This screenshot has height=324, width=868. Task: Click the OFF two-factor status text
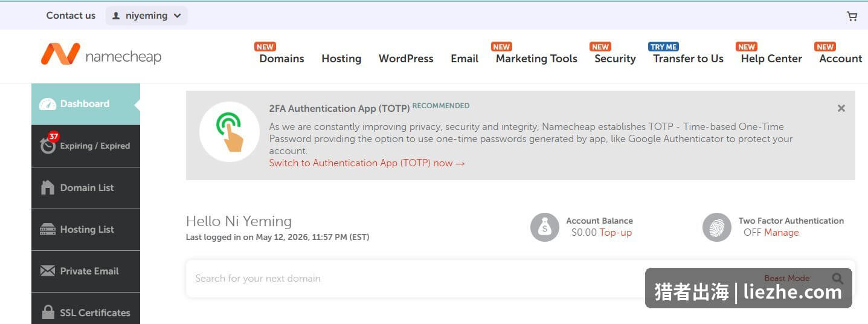click(x=752, y=232)
